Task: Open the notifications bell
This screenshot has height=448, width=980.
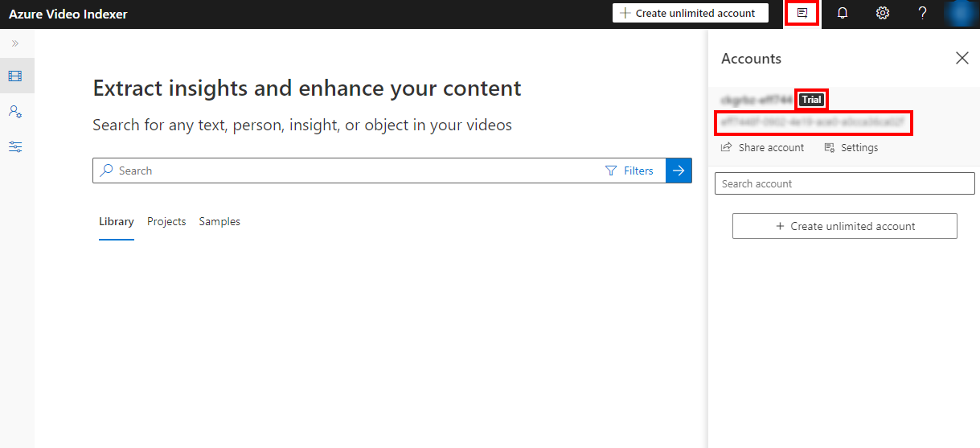Action: tap(843, 14)
